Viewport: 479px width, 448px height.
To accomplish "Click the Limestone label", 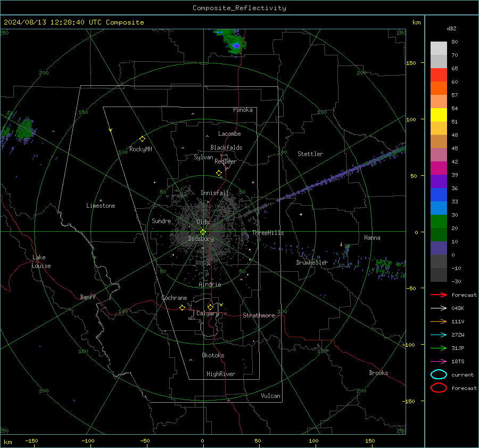I will coord(101,206).
